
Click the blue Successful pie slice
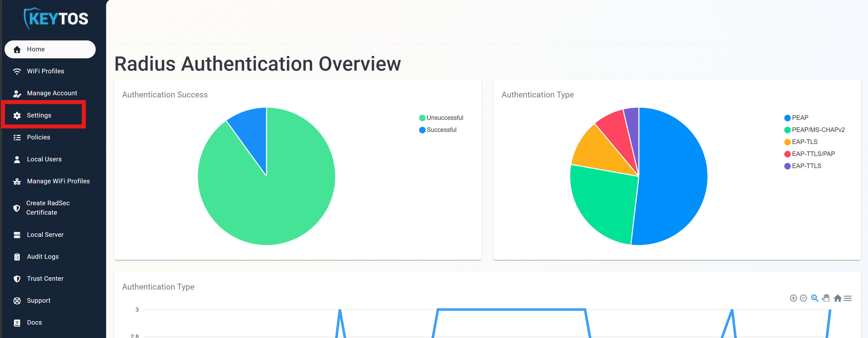(253, 135)
